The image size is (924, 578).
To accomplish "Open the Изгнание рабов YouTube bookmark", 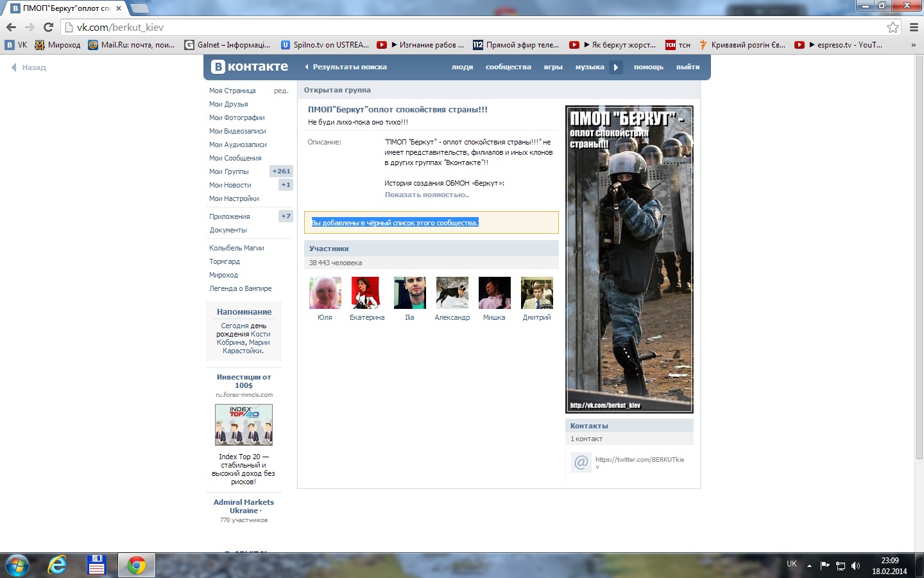I will [420, 45].
